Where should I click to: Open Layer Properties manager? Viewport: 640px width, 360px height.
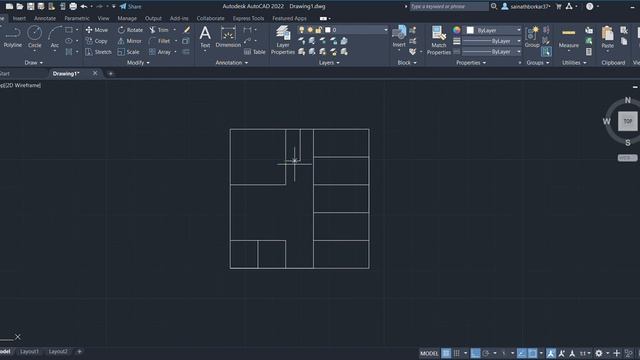pyautogui.click(x=282, y=40)
